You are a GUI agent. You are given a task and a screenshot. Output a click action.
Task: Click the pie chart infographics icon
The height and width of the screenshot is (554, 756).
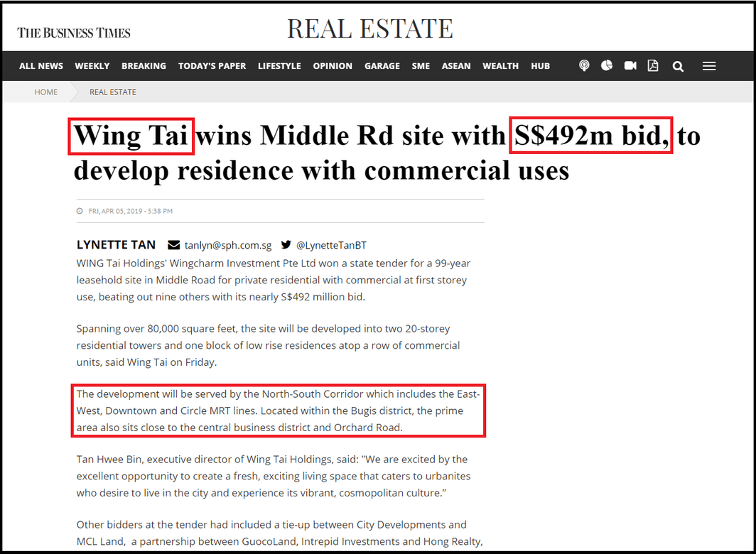[607, 65]
